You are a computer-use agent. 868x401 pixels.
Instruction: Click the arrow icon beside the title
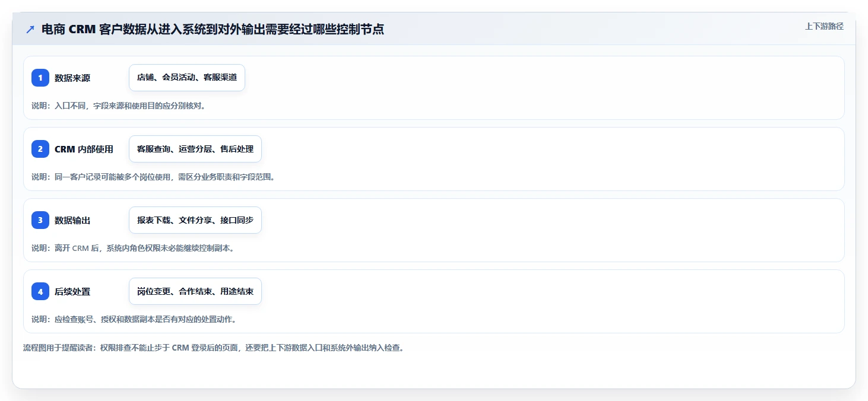tap(30, 30)
